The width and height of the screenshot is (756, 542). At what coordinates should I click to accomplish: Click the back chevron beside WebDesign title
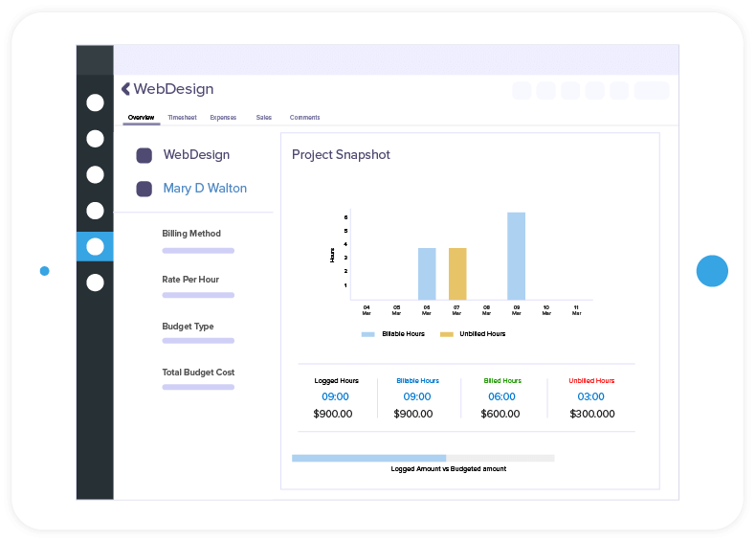125,89
